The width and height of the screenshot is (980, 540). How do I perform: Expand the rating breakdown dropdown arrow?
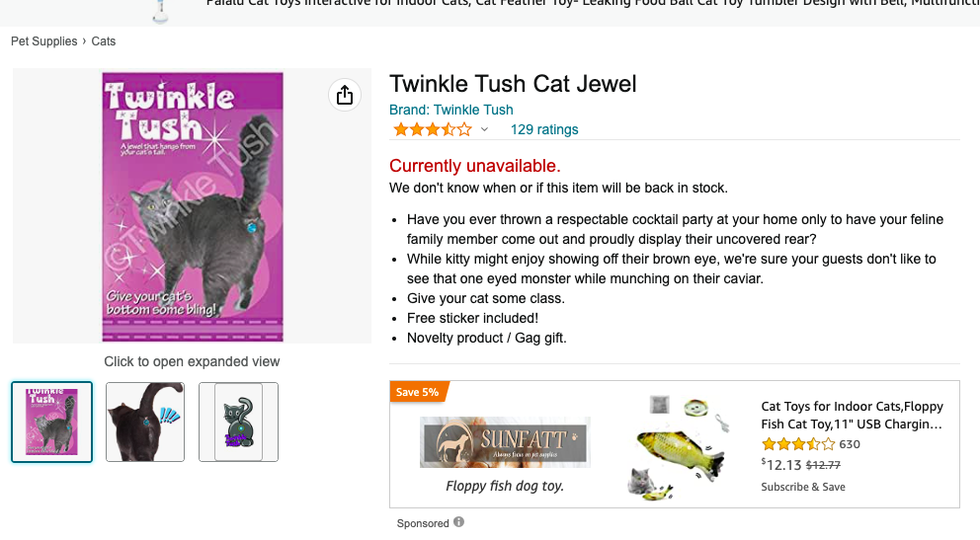[x=484, y=130]
